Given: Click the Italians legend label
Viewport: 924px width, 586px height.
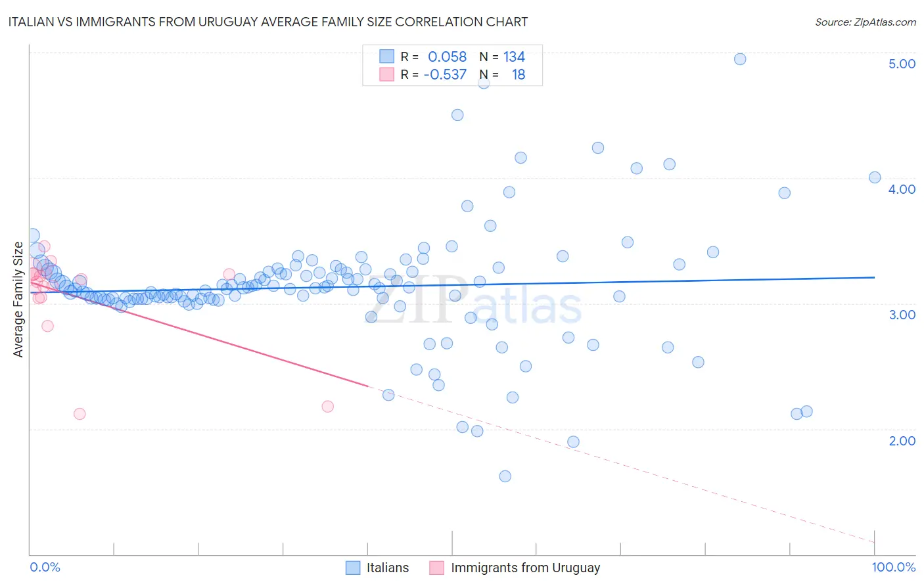Looking at the screenshot, I should click(x=388, y=568).
